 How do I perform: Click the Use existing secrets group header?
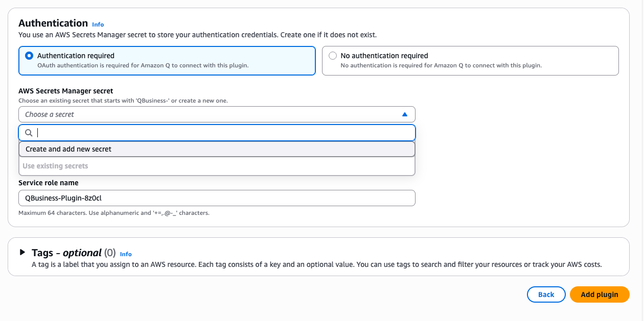(55, 166)
